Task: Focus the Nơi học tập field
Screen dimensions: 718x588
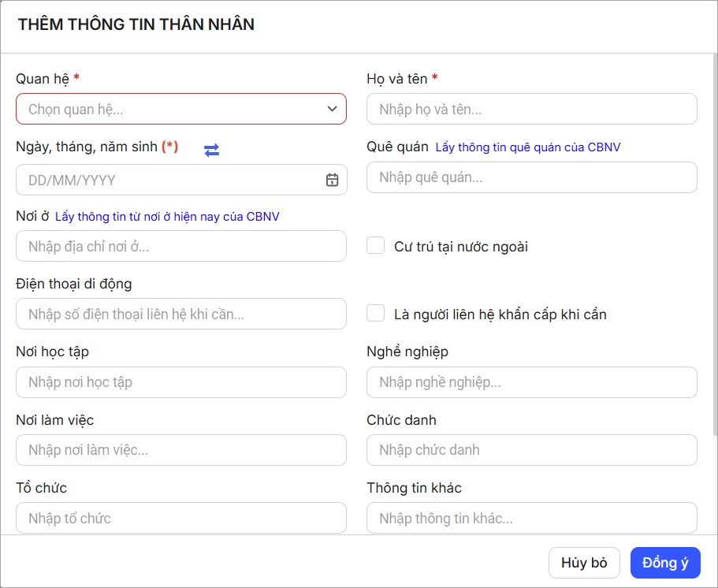Action: point(180,382)
